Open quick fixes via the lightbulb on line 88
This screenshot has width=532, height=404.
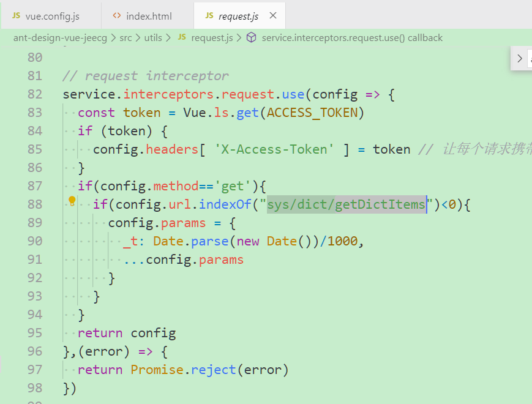click(71, 200)
